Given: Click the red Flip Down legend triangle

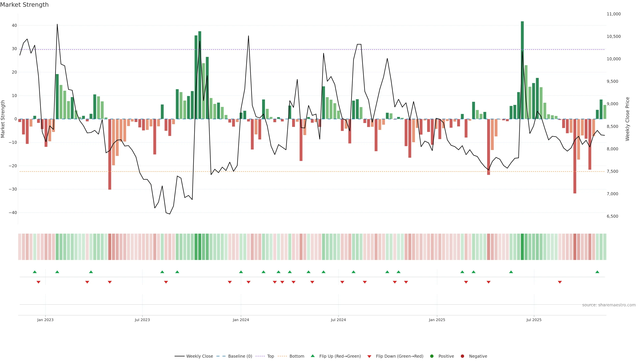Looking at the screenshot, I should click(x=369, y=356).
